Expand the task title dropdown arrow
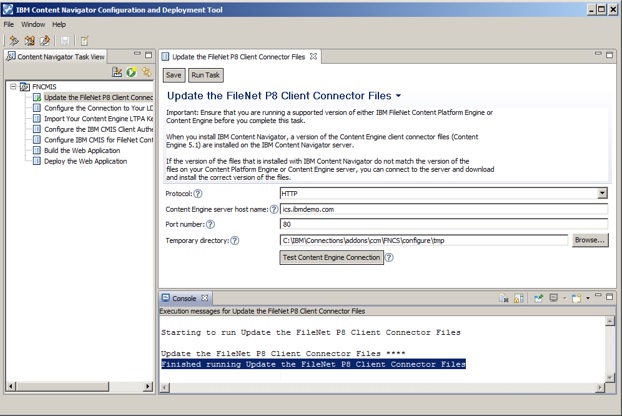Image resolution: width=622 pixels, height=418 pixels. click(x=398, y=96)
